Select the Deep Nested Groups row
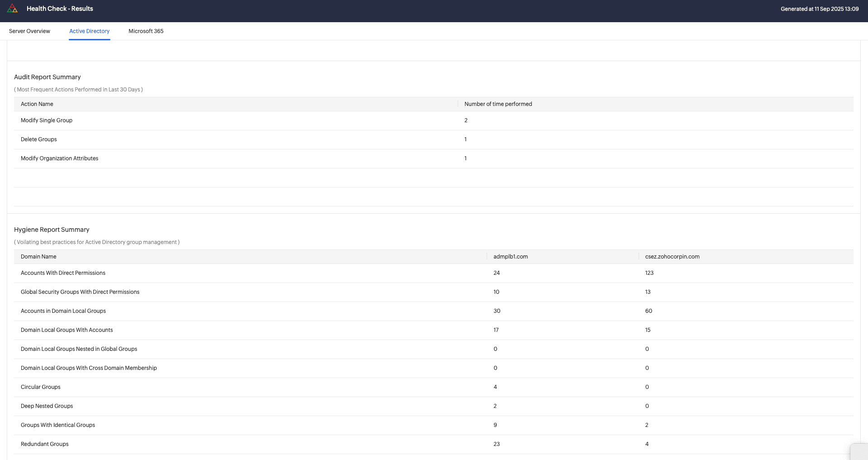The width and height of the screenshot is (868, 460). 47,406
